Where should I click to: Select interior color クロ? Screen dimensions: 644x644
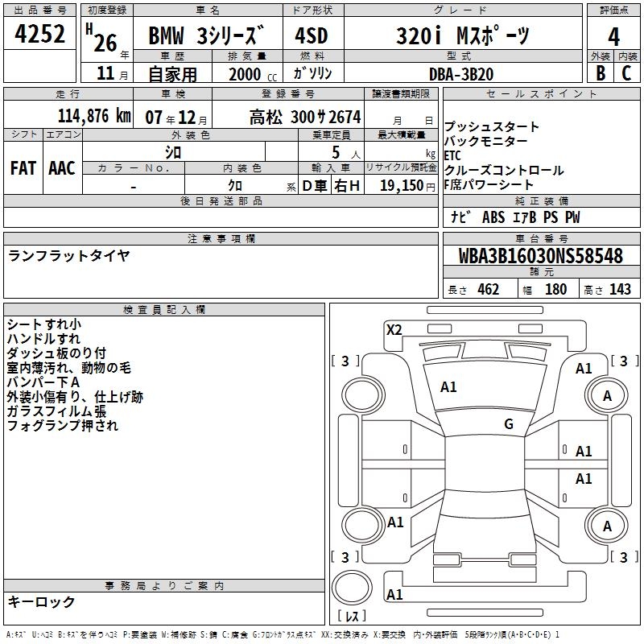coord(235,185)
